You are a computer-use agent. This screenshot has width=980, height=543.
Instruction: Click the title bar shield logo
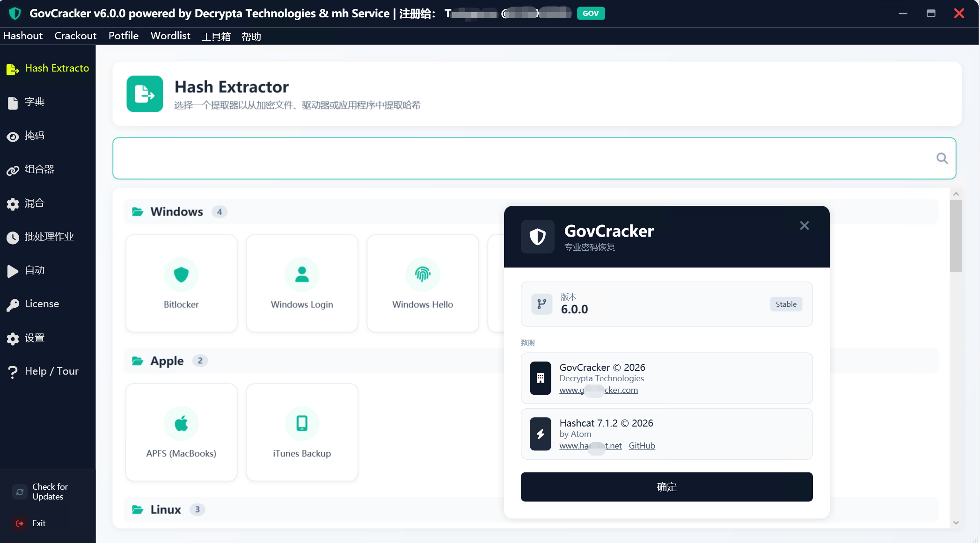(x=15, y=13)
